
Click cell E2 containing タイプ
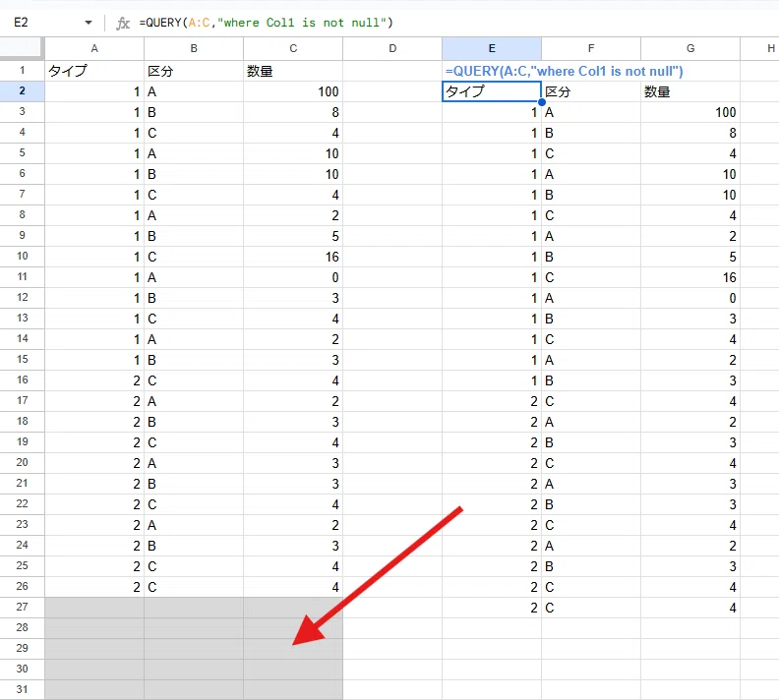click(x=492, y=91)
